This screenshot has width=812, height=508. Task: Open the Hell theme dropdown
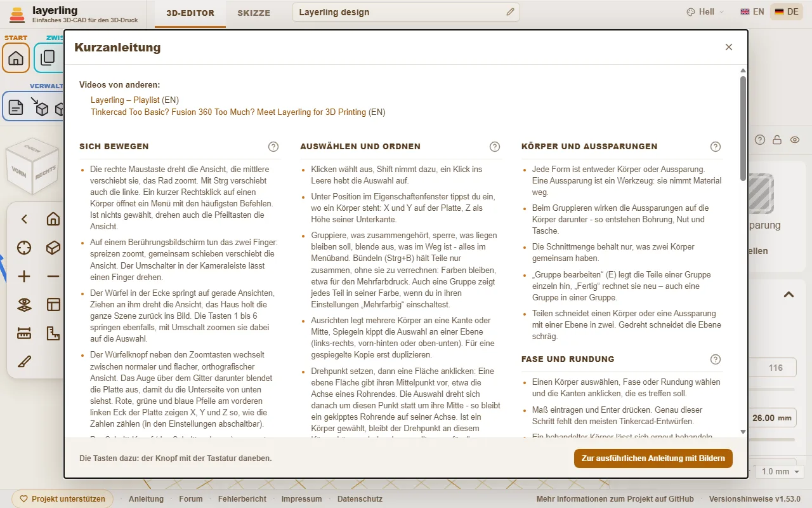pos(705,12)
